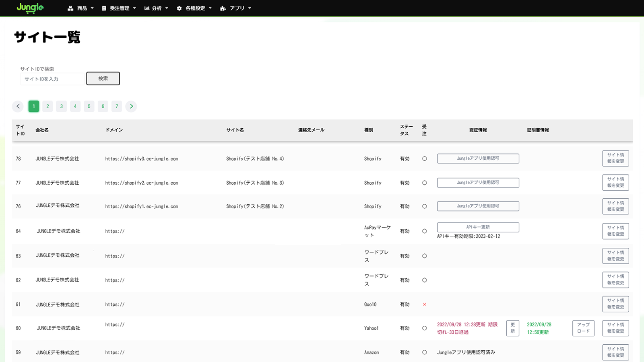
Task: Click site name Shopify(テスト店舗 No.4)
Action: point(255,159)
